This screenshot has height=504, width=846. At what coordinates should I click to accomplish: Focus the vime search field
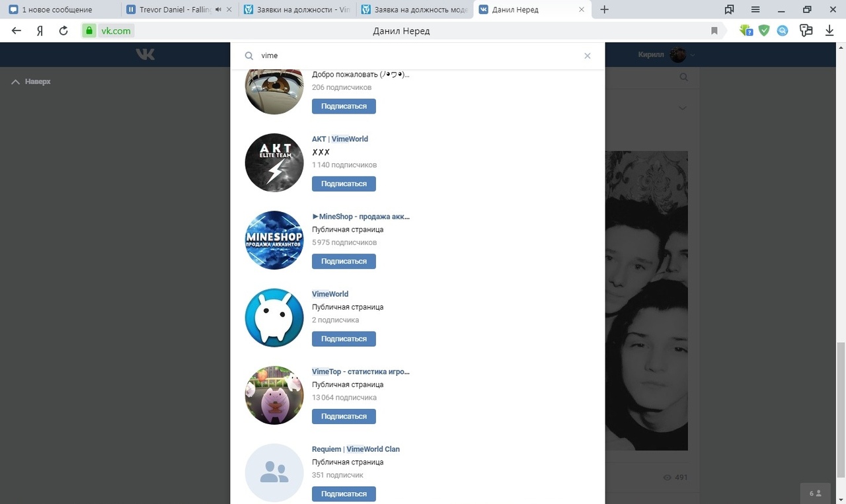point(417,56)
